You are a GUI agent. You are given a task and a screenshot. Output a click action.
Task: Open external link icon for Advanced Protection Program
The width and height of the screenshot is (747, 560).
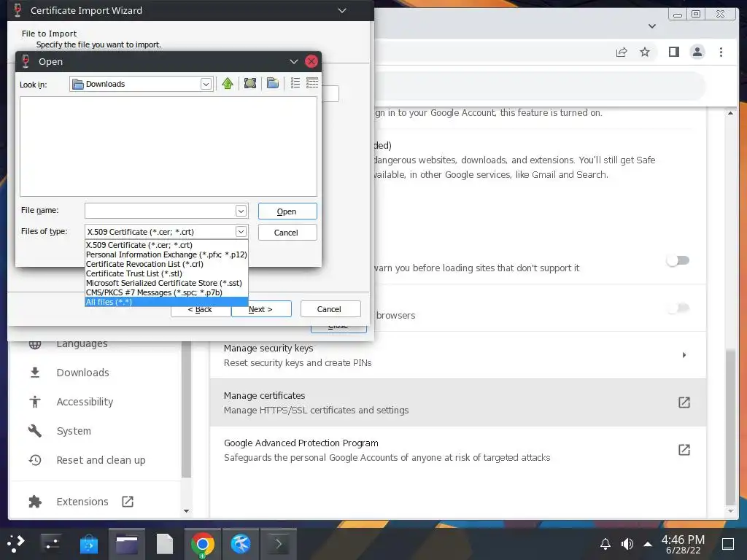[x=684, y=449]
